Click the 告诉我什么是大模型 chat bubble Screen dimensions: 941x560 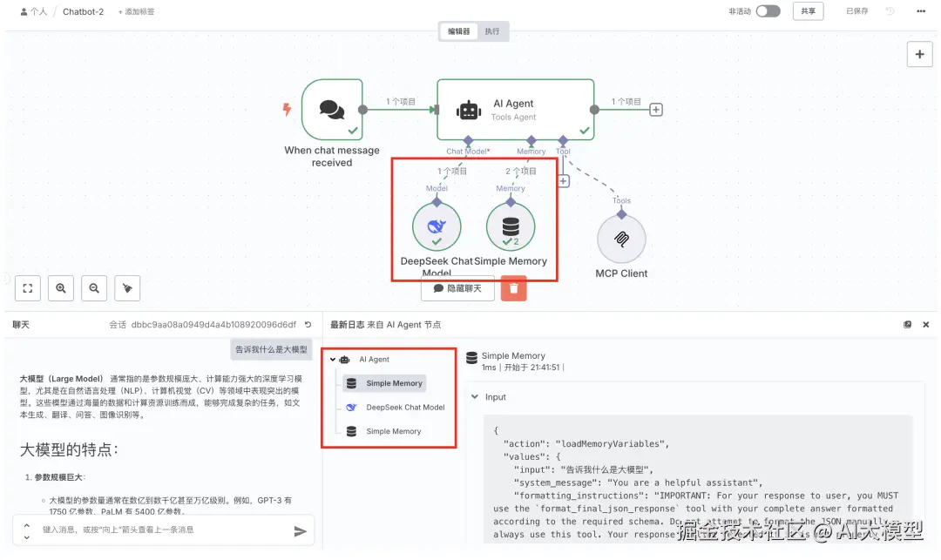(x=271, y=349)
